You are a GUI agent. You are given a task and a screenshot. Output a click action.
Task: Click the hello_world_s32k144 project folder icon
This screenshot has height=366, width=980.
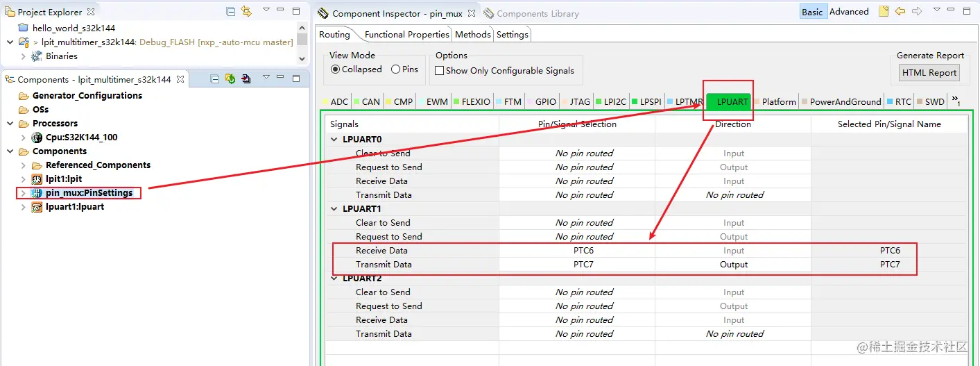[23, 28]
